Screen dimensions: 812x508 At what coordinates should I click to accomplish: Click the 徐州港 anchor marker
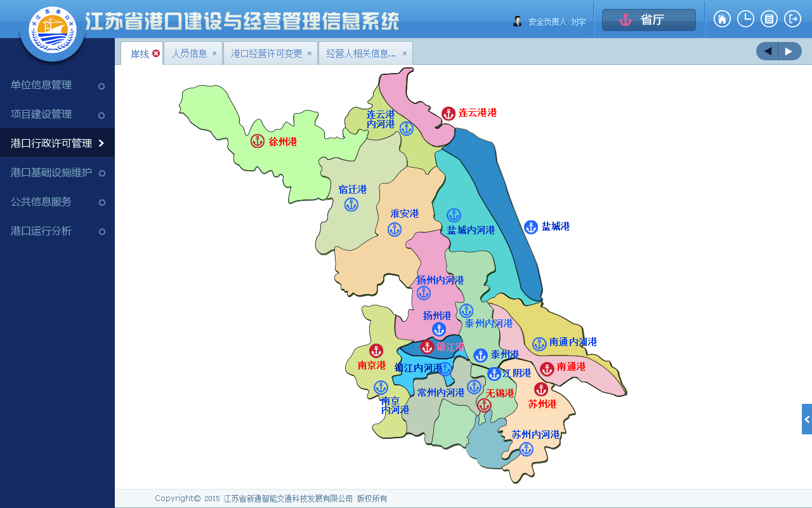click(258, 141)
